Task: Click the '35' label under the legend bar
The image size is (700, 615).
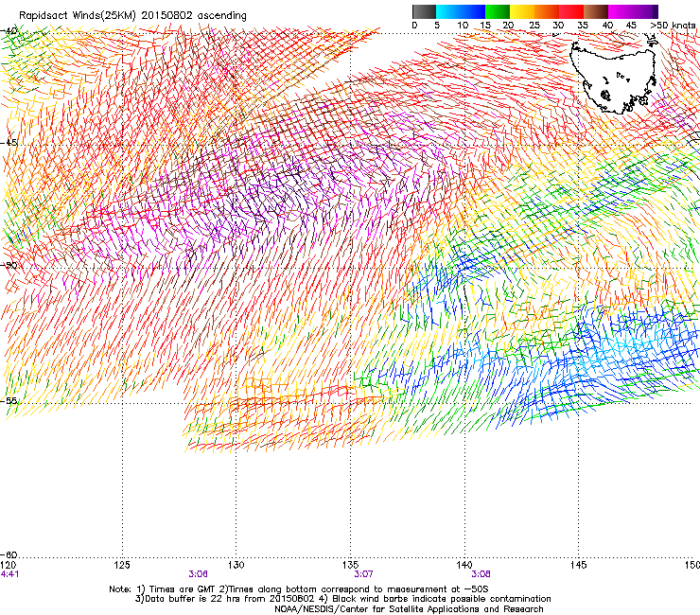Action: 583,25
